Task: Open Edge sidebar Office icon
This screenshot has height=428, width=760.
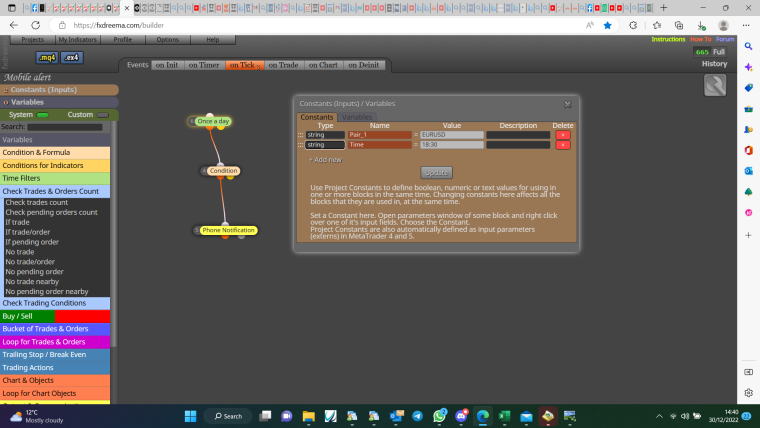Action: pos(748,150)
